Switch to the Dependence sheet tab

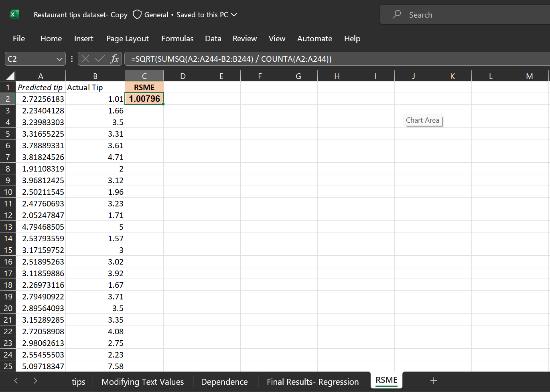tap(224, 382)
